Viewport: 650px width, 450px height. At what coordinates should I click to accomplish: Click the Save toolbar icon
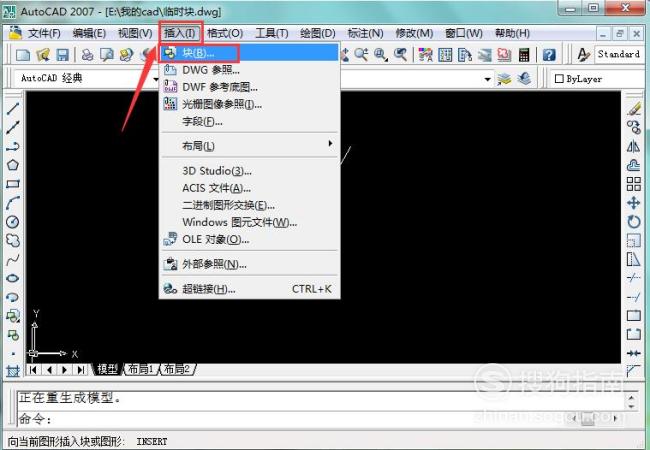pos(63,55)
